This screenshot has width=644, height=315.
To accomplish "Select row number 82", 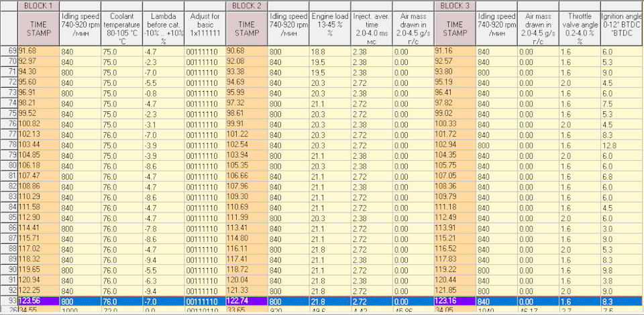I will [x=9, y=186].
